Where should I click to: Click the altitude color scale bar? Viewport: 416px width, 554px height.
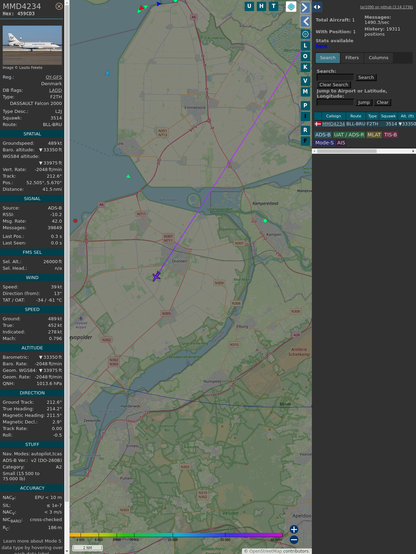click(x=176, y=535)
